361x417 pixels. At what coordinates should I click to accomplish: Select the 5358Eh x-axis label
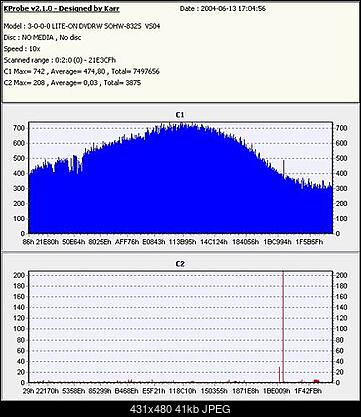click(x=73, y=391)
